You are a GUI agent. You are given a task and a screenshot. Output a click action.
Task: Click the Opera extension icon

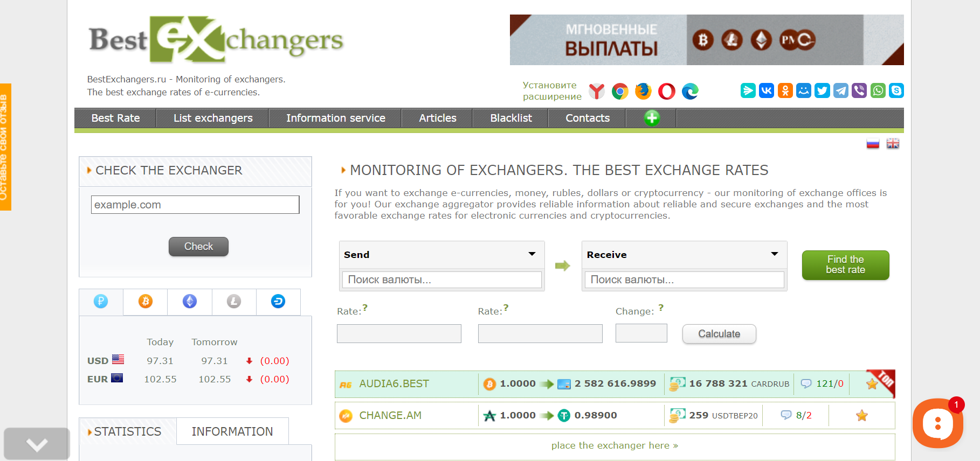(667, 92)
